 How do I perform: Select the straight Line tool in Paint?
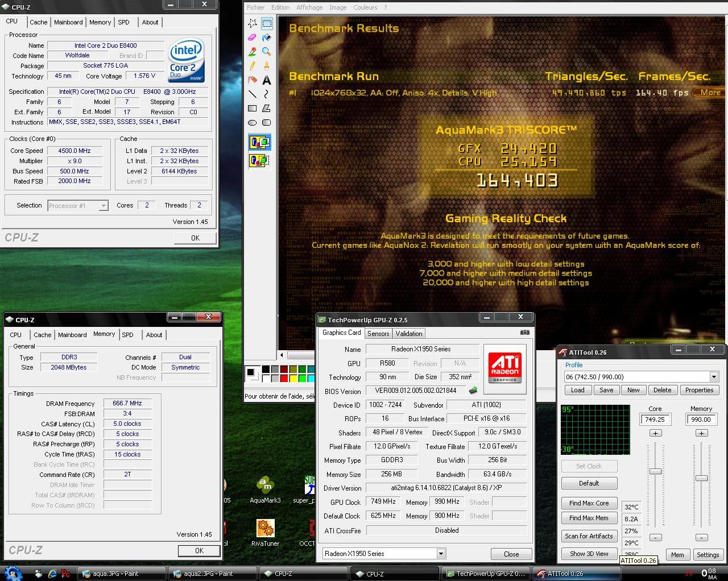click(x=253, y=94)
